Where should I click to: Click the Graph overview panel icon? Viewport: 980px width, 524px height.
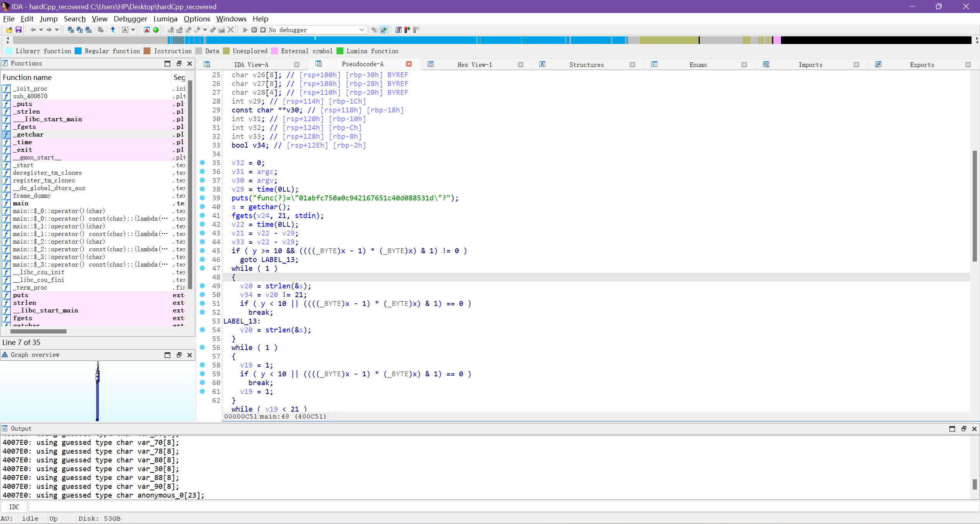click(5, 355)
